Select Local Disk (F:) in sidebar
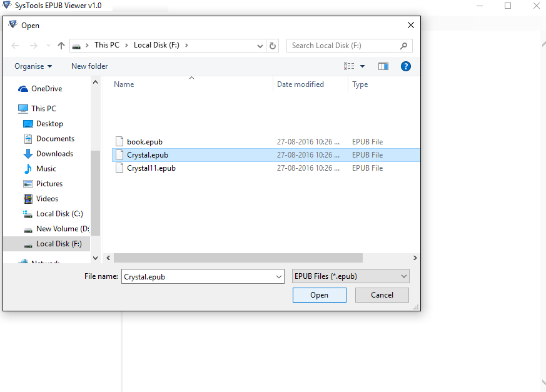The height and width of the screenshot is (392, 546). (x=47, y=244)
